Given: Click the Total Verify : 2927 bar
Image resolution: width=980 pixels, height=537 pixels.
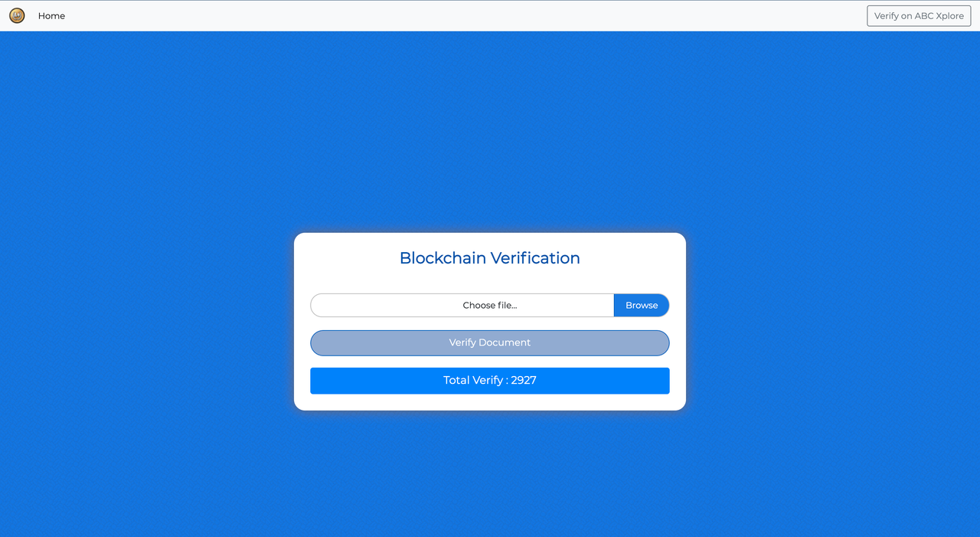Looking at the screenshot, I should pyautogui.click(x=490, y=381).
